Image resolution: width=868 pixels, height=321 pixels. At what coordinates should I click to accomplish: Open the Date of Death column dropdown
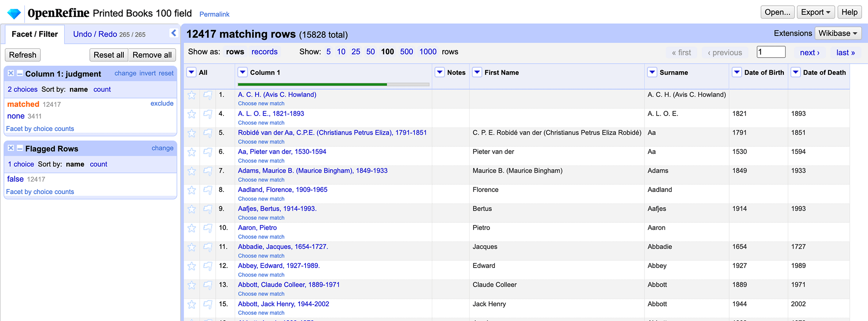pos(796,72)
